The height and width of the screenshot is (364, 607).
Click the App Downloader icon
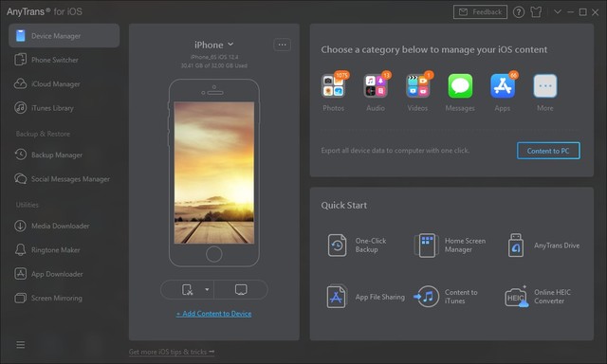click(20, 274)
